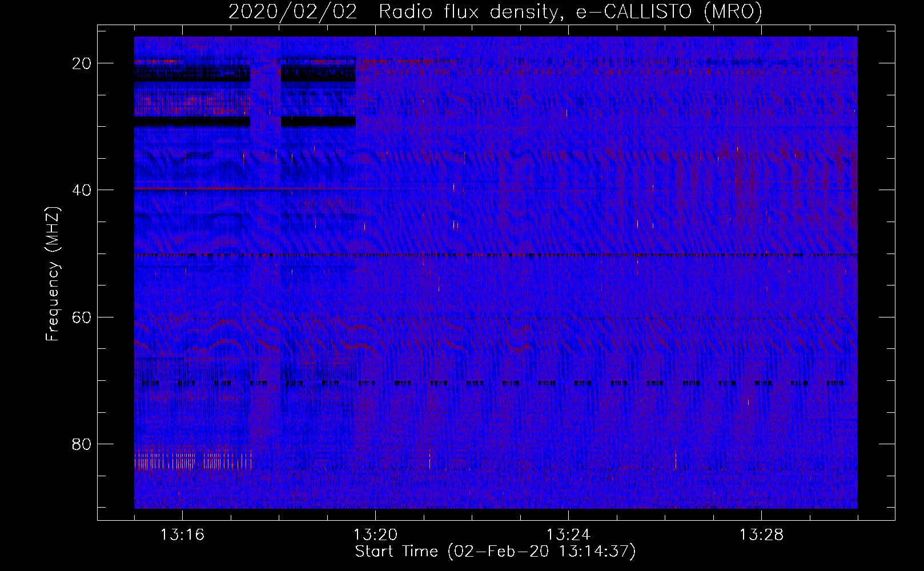Screen dimensions: 924x571
Task: Click the '80' frequency tick label
Action: pyautogui.click(x=82, y=444)
